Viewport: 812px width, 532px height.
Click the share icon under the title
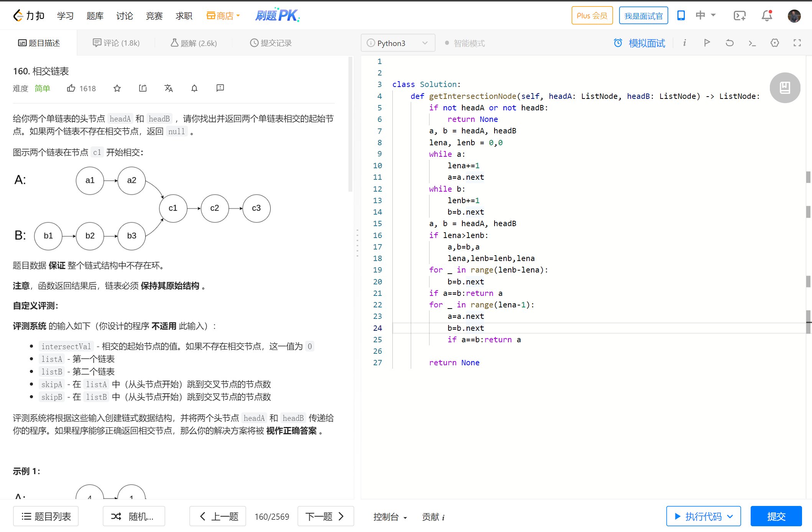click(x=143, y=89)
